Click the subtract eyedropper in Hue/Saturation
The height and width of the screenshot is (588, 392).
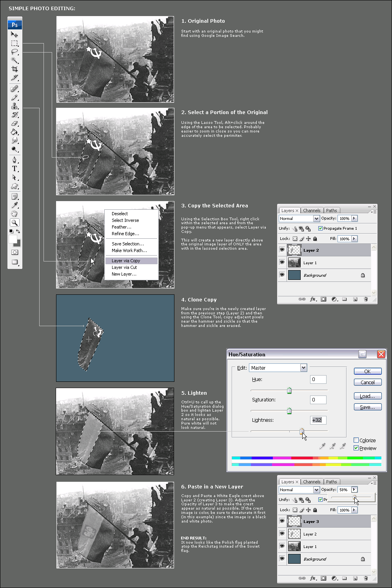tap(343, 446)
